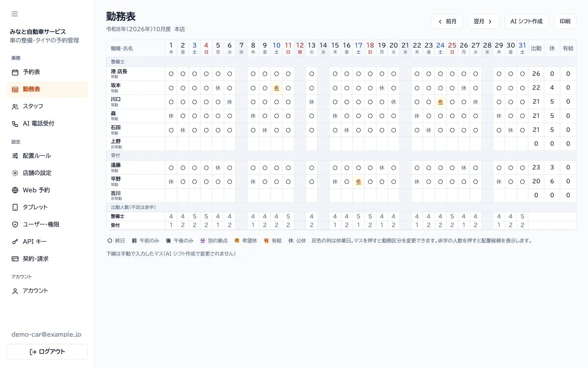The height and width of the screenshot is (368, 588).
Task: Click the day 31 土 column header
Action: pyautogui.click(x=522, y=48)
